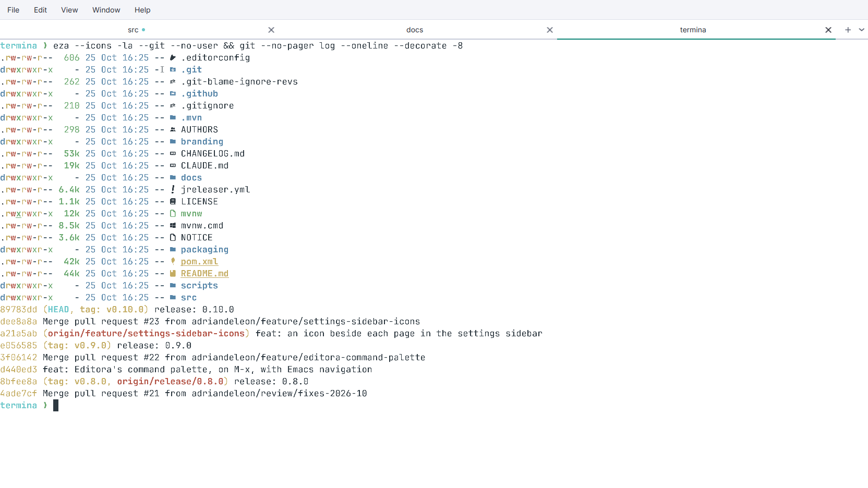This screenshot has height=488, width=868.
Task: Open the tab list dropdown chevron
Action: [862, 30]
